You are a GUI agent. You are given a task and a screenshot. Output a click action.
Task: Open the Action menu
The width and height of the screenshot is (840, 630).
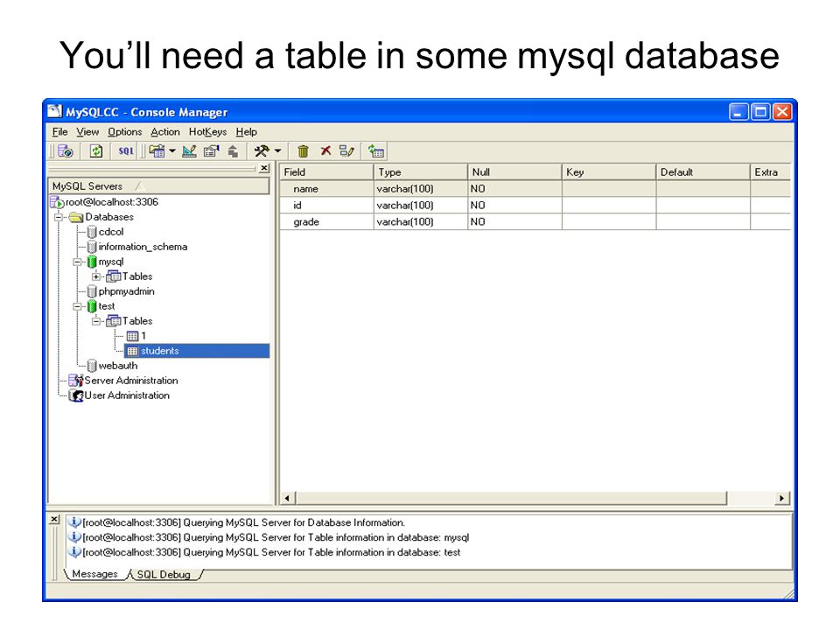[x=165, y=132]
